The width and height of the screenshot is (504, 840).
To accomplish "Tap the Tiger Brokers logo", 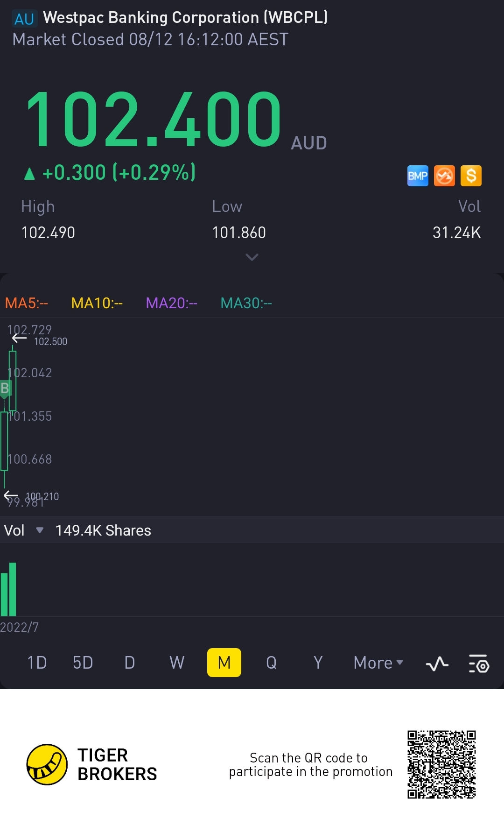I will [92, 764].
